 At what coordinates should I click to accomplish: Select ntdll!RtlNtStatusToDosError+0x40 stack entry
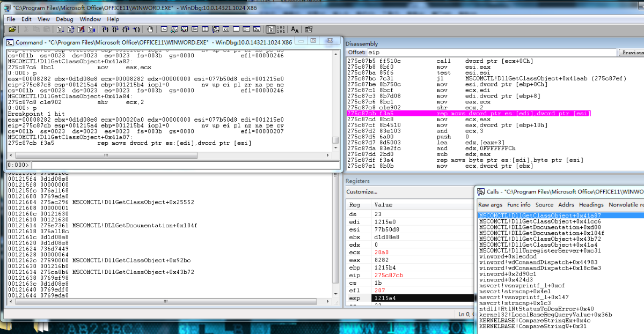pyautogui.click(x=537, y=309)
